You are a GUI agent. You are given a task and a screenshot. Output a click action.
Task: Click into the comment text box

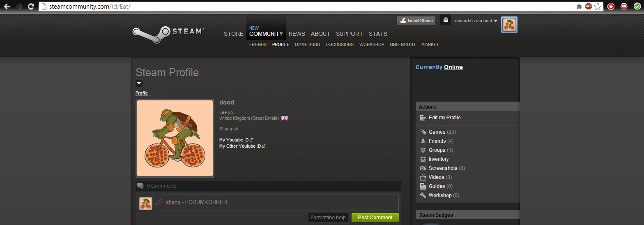pos(280,203)
